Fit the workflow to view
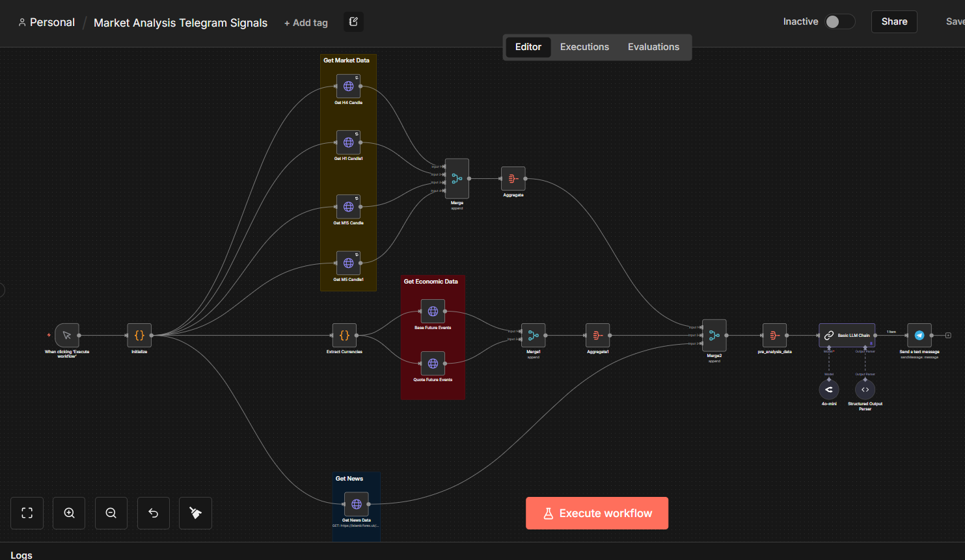Screen dimensions: 965x560 [27, 513]
